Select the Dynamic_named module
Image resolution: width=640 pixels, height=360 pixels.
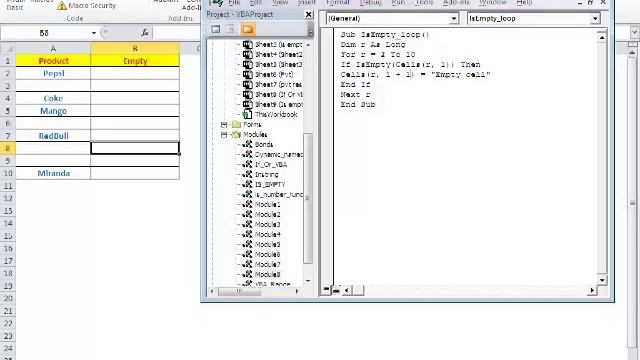coord(279,154)
